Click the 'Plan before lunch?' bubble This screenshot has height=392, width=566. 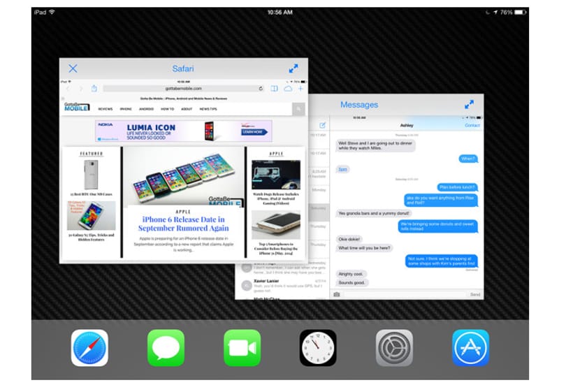(458, 187)
